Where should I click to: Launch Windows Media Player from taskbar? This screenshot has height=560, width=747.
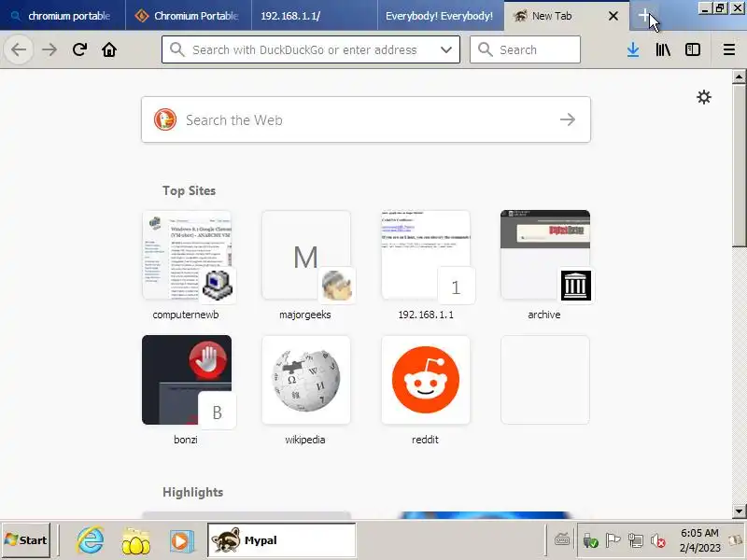click(181, 541)
